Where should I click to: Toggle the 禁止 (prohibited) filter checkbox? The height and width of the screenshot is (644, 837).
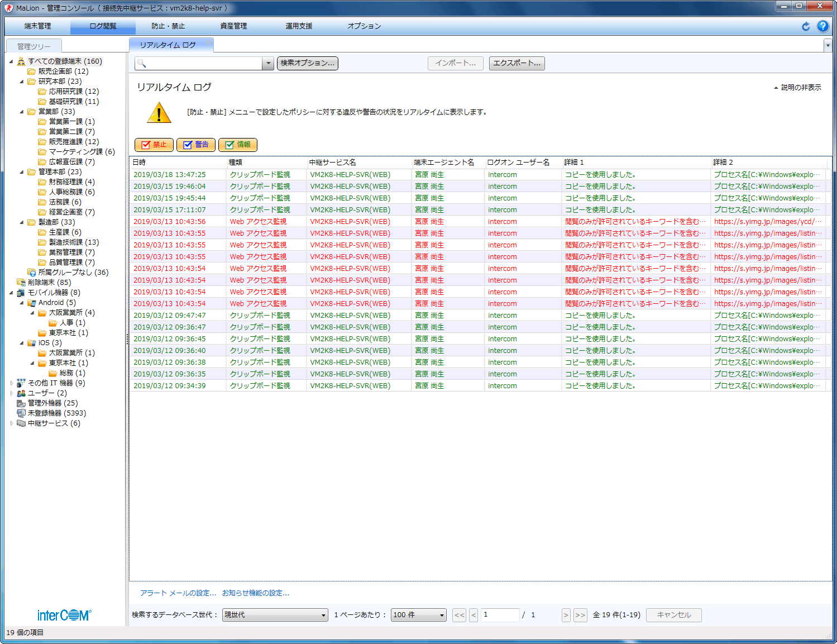click(x=146, y=145)
